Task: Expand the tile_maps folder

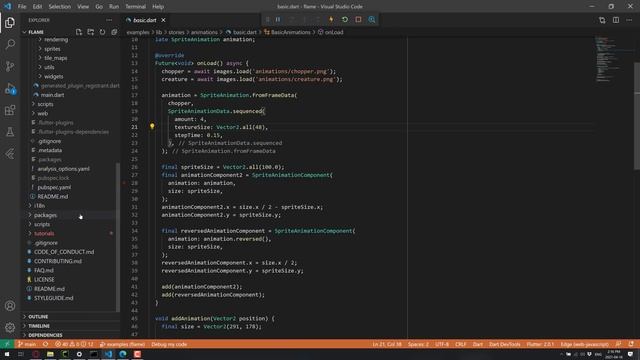Action: (56, 58)
